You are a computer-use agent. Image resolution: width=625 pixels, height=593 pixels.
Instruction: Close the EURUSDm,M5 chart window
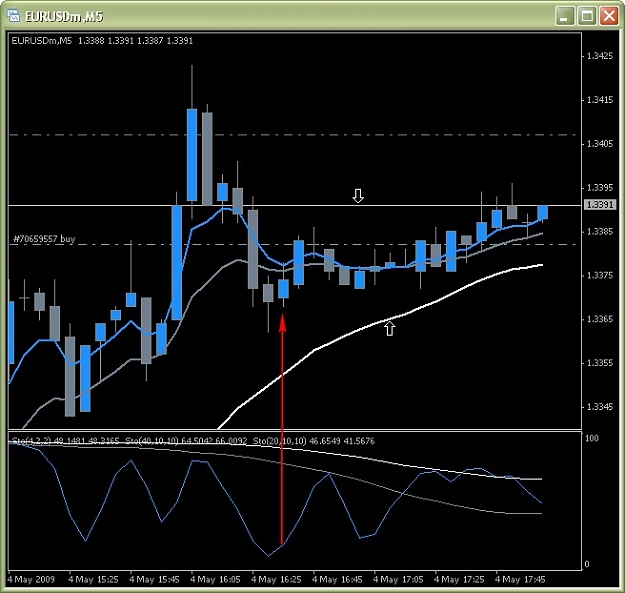tap(609, 16)
